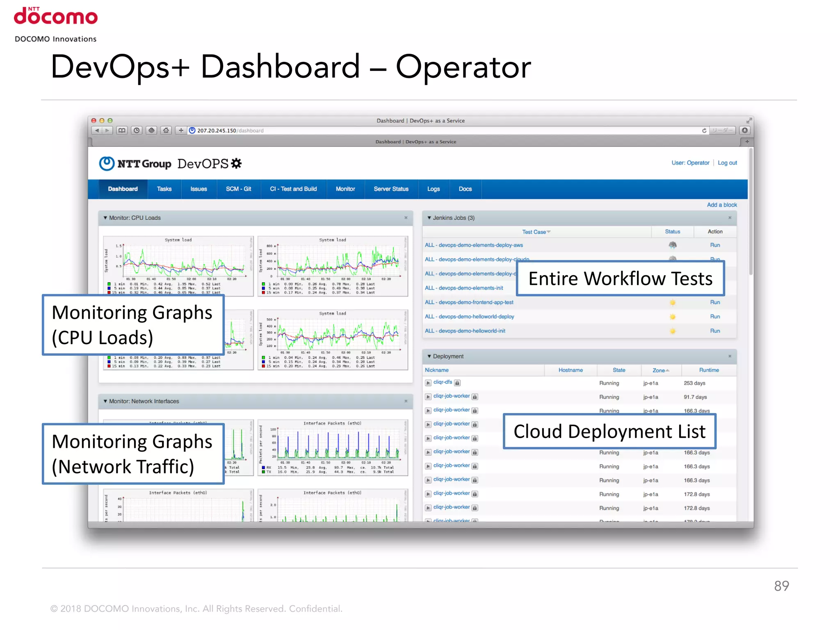Click the new tab plus button
The width and height of the screenshot is (840, 630).
point(747,142)
